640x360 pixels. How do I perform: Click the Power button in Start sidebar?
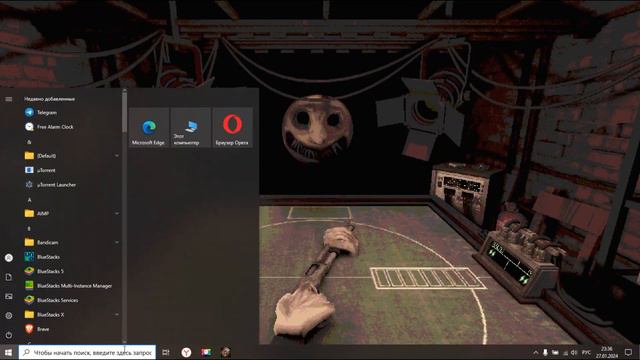pyautogui.click(x=9, y=335)
